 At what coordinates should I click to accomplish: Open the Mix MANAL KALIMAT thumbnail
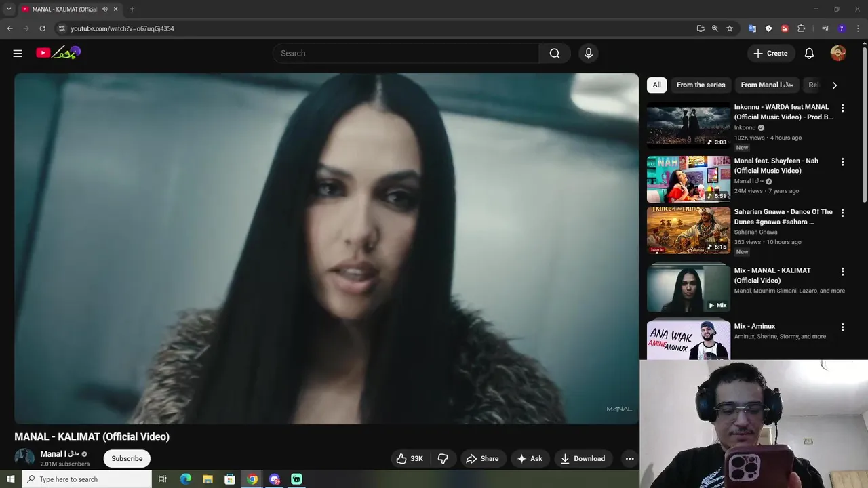click(x=688, y=289)
